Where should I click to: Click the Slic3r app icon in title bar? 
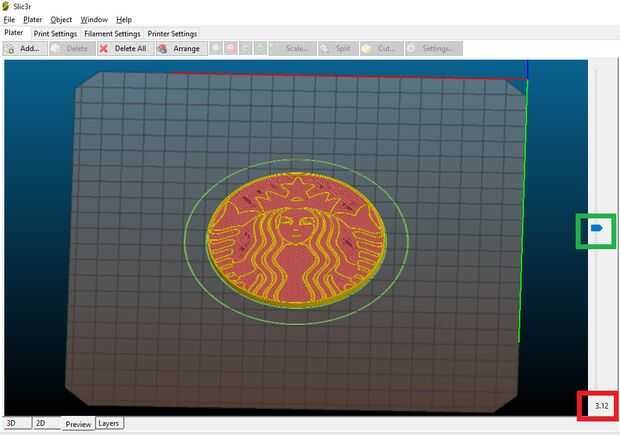(6, 6)
